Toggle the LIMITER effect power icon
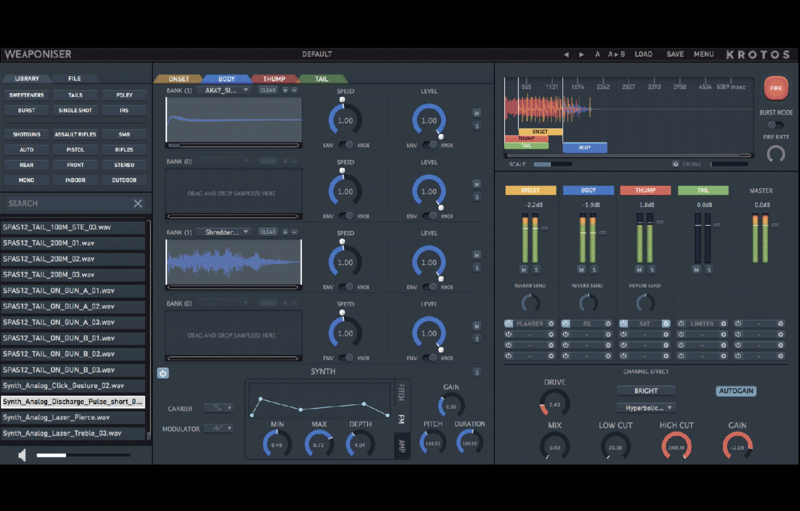Screen dimensions: 800x511 coord(681,323)
